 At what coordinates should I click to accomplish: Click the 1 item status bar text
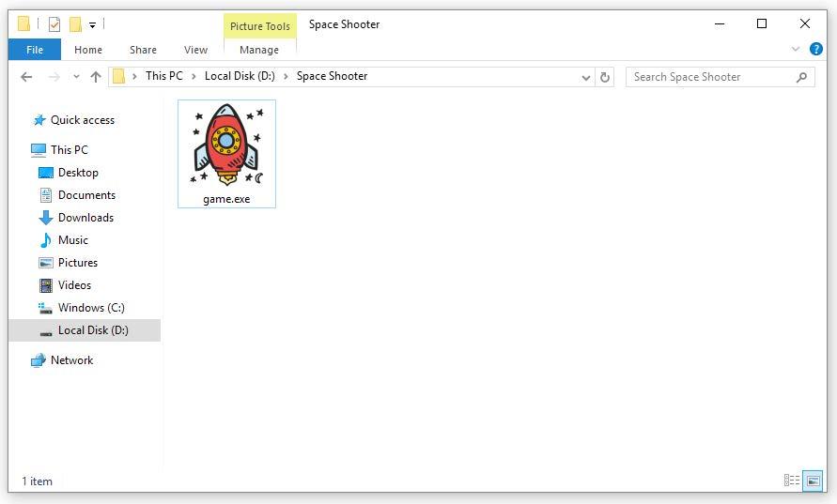tap(38, 481)
